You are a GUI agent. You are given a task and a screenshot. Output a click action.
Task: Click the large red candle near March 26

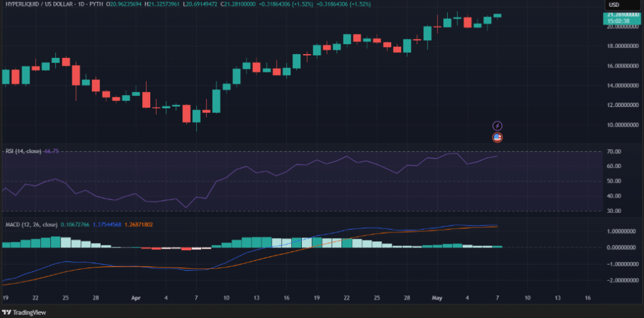[x=76, y=76]
